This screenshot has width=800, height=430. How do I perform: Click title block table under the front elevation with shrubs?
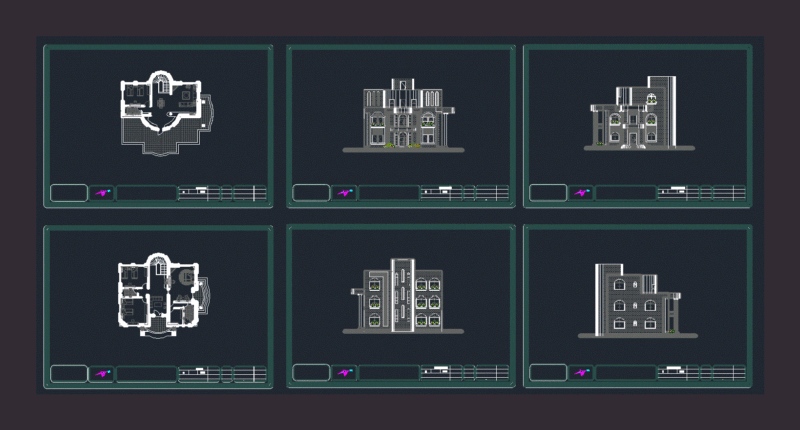click(x=465, y=193)
